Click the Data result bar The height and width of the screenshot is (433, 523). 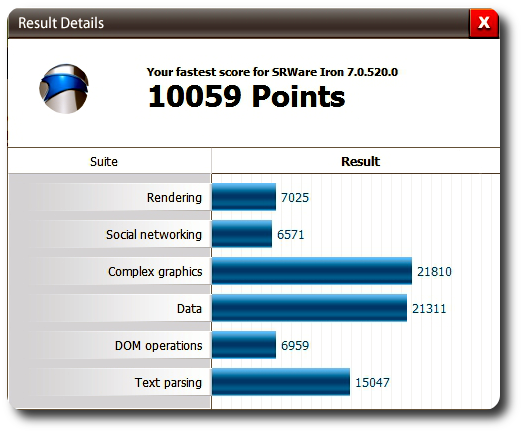(x=309, y=308)
